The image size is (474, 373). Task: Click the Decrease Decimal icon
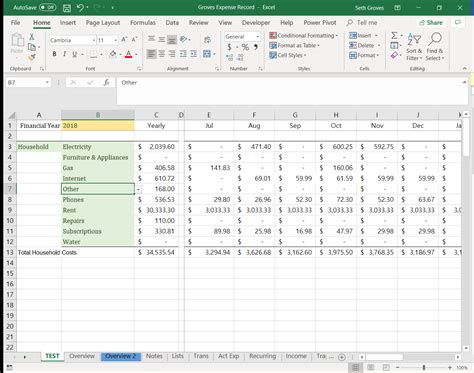(240, 58)
